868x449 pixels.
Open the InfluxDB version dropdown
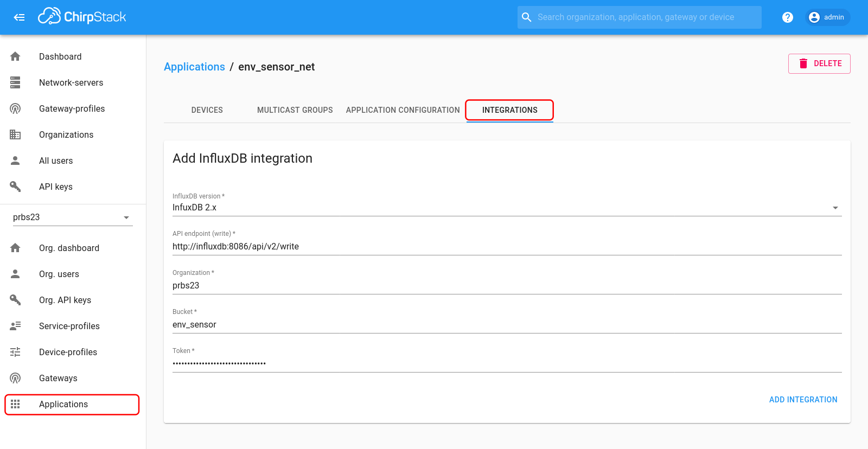(507, 208)
